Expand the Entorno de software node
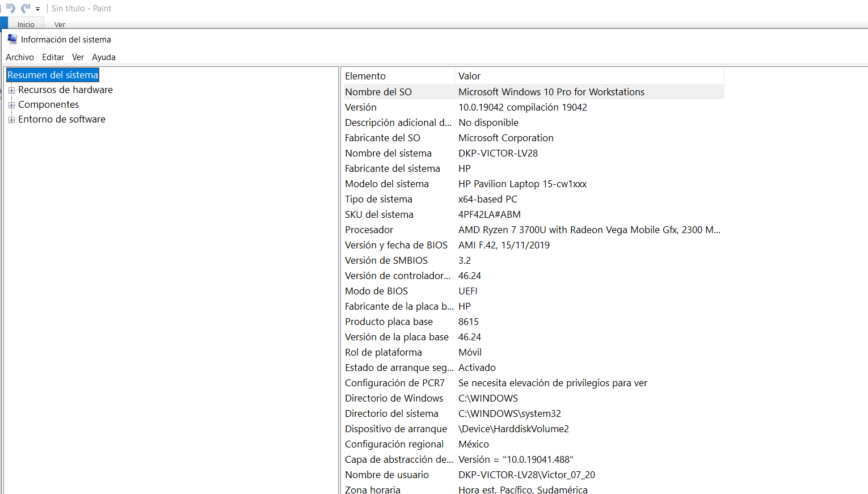Screen dimensions: 868x494 click(11, 120)
